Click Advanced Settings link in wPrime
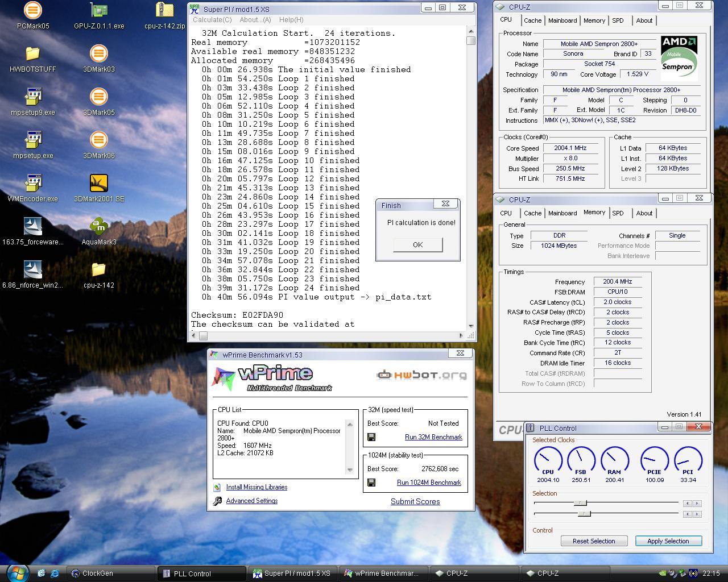 click(252, 501)
